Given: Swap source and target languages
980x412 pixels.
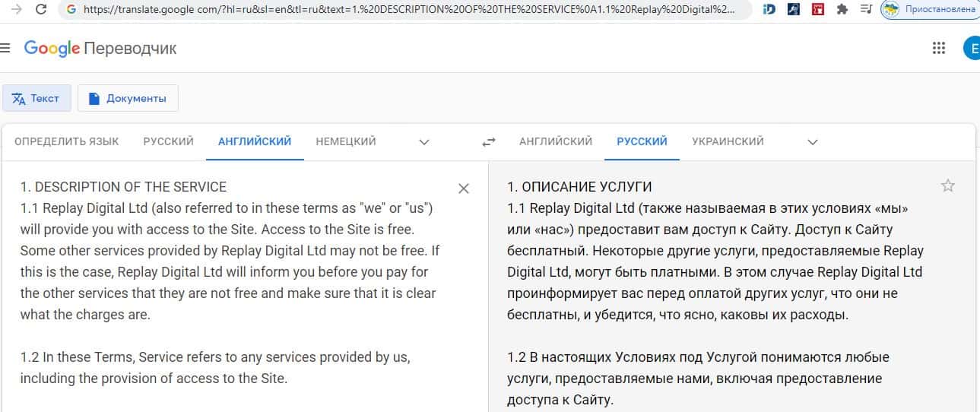Looking at the screenshot, I should click(x=489, y=142).
